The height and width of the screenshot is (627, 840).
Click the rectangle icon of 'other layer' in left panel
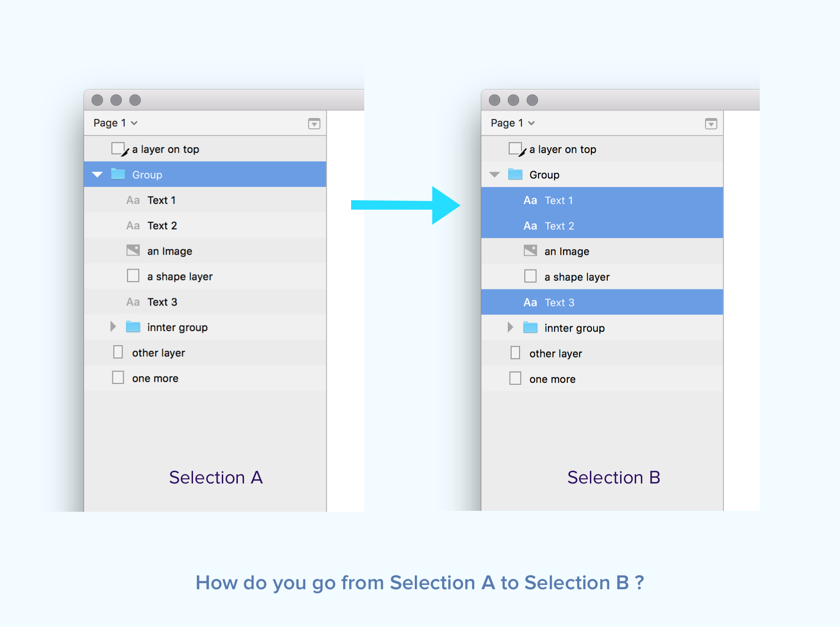(118, 352)
